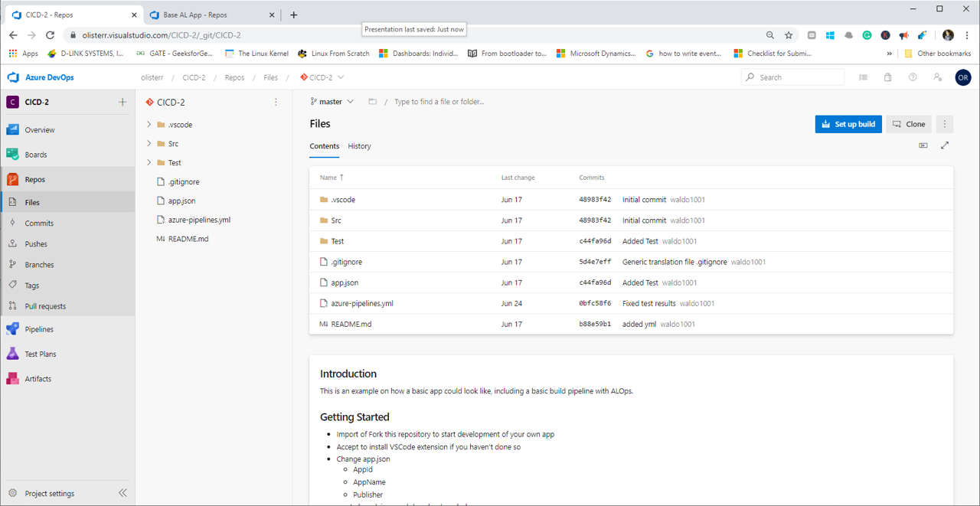Open the azure-pipelines.yml file in the list
980x506 pixels.
(x=362, y=304)
